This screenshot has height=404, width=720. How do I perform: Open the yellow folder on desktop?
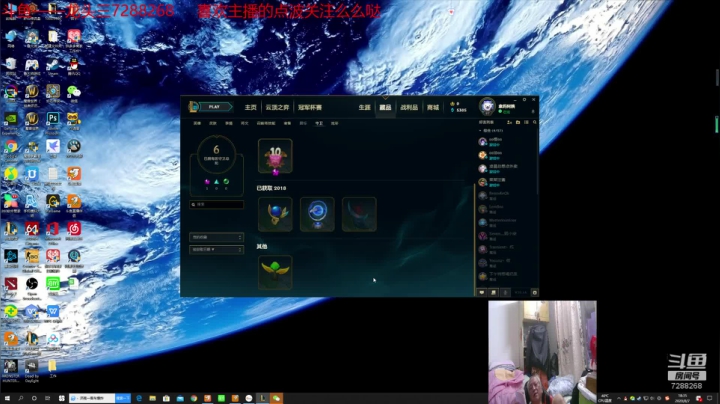52,368
